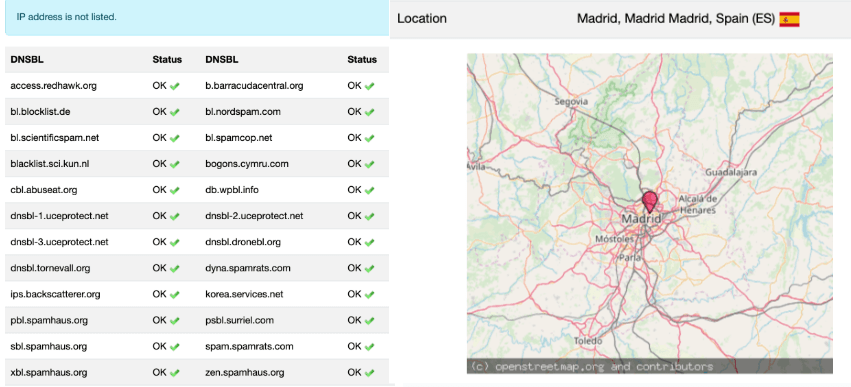
Task: Click the openstreetmap.org attribution text
Action: point(592,366)
